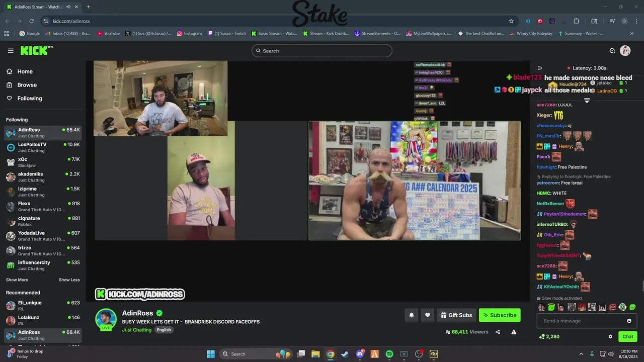This screenshot has height=362, width=644.
Task: Open Kick notifications icon in header
Action: click(612, 51)
